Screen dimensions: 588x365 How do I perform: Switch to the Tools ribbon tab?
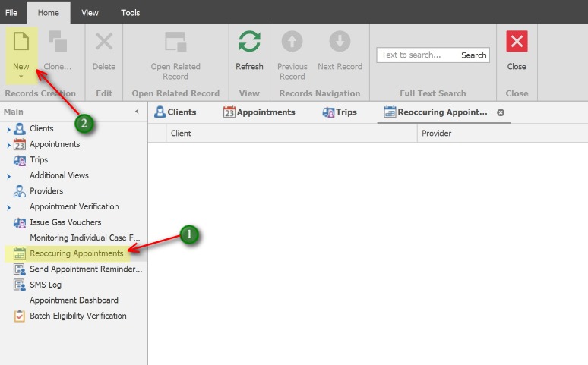[x=130, y=13]
